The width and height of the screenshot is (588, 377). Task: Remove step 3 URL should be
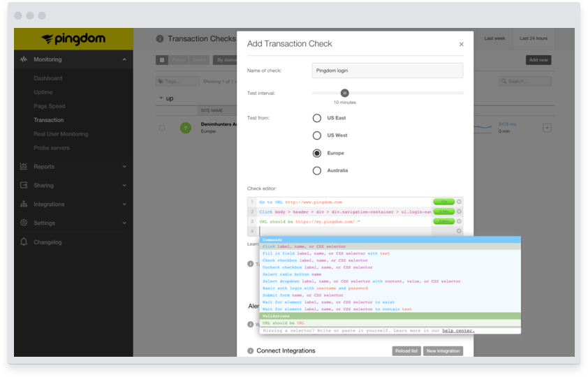[x=459, y=221]
